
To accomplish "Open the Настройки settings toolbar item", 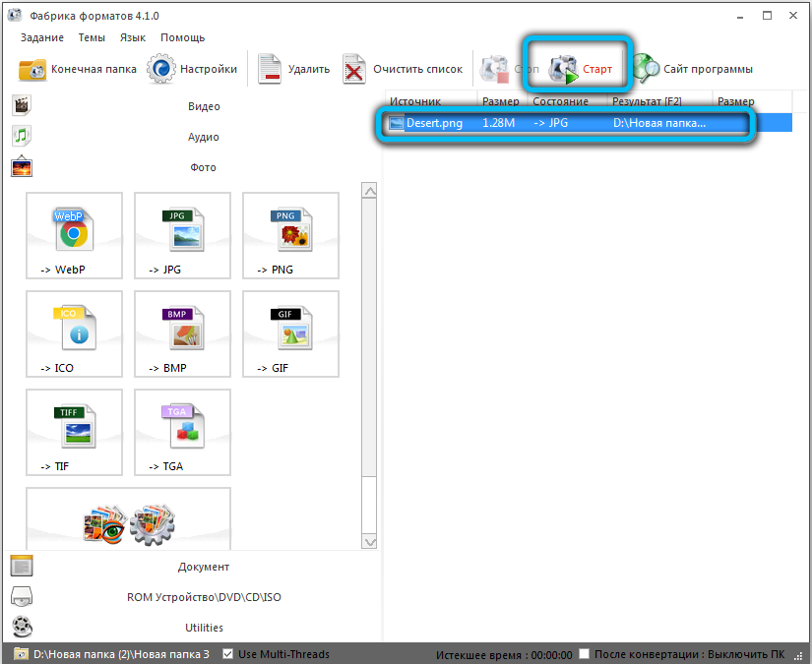I will (193, 70).
